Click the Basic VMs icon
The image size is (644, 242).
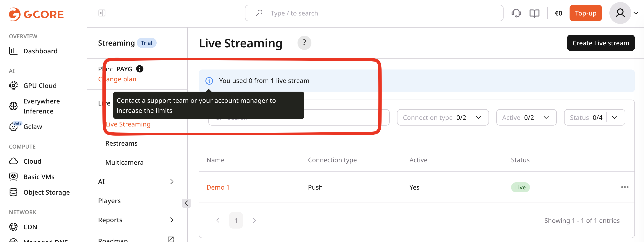(13, 177)
